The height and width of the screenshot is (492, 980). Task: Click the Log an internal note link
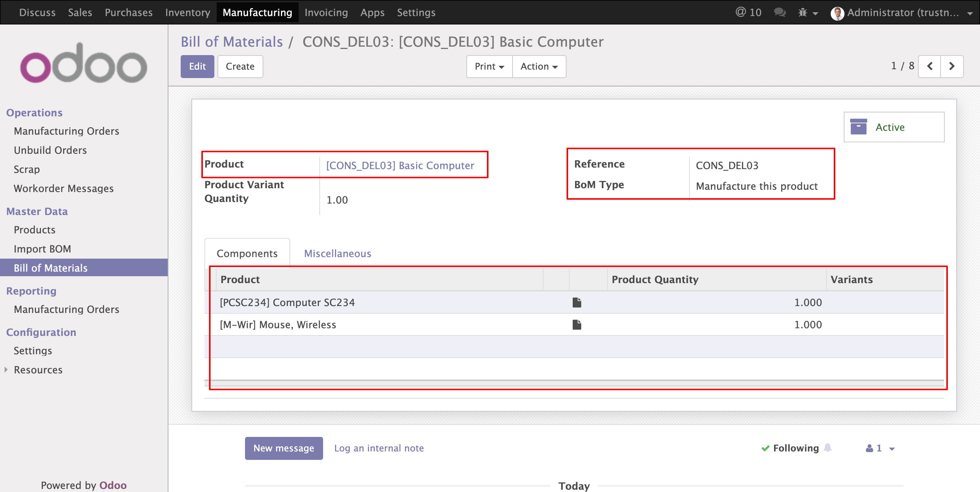click(x=379, y=448)
